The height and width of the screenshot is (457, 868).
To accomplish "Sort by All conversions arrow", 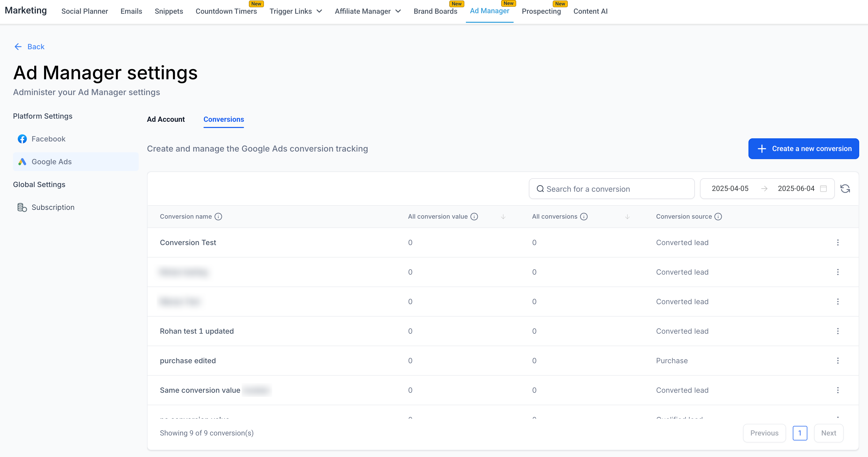I will click(x=627, y=217).
